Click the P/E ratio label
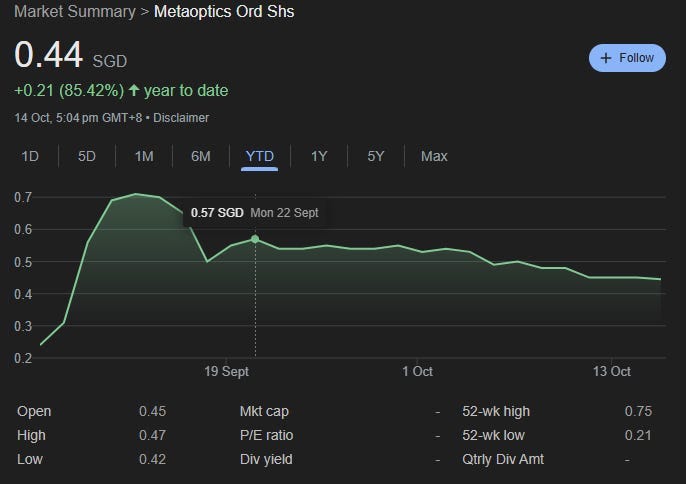686x484 pixels. [x=266, y=435]
